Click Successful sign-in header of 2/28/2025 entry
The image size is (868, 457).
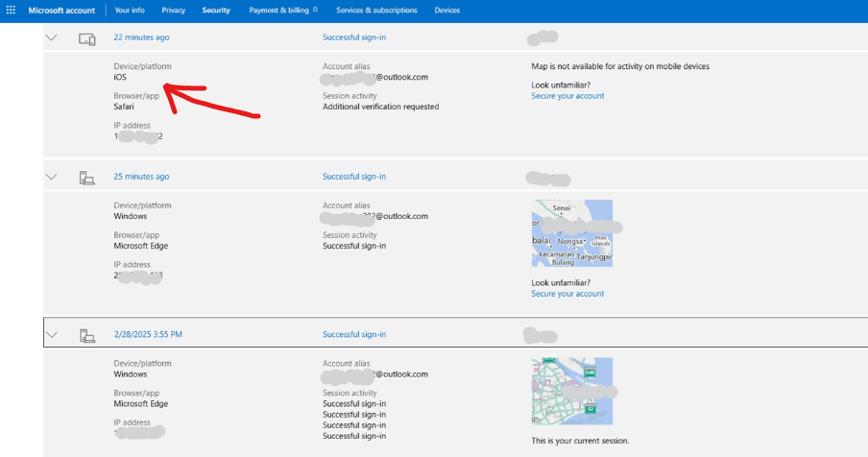(x=354, y=334)
